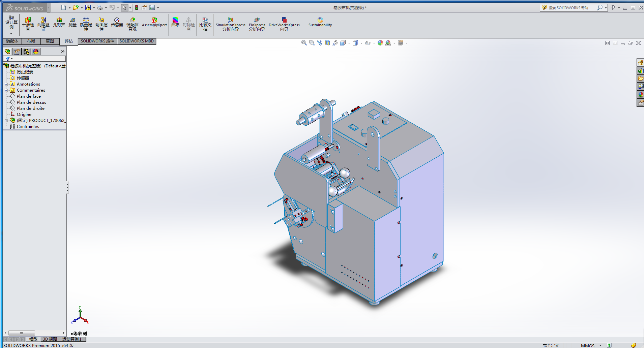
Task: Click the Rebuild traffic light icon
Action: click(x=137, y=7)
